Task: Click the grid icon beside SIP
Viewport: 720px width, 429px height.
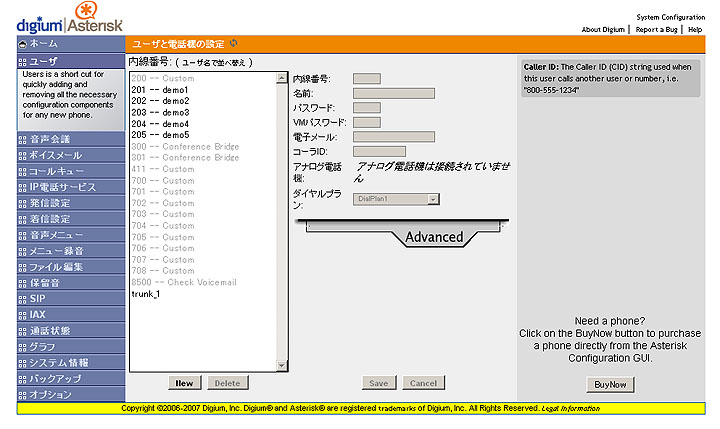Action: (22, 299)
